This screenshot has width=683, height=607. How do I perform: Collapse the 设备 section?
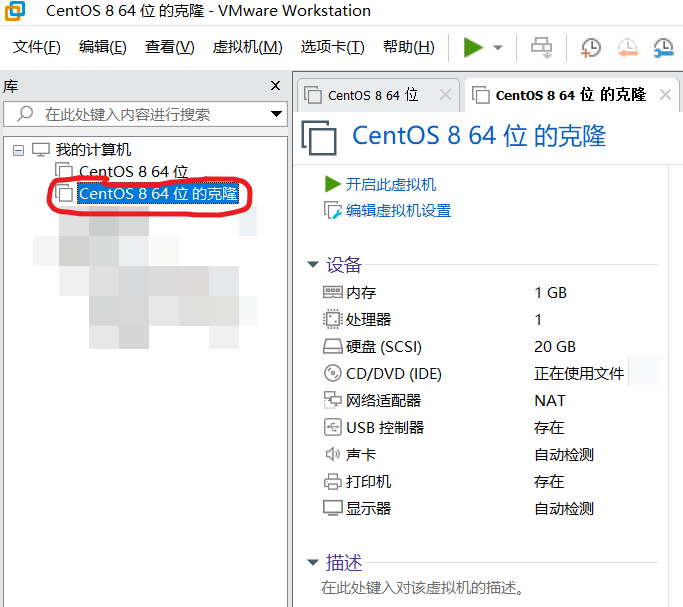(x=313, y=264)
